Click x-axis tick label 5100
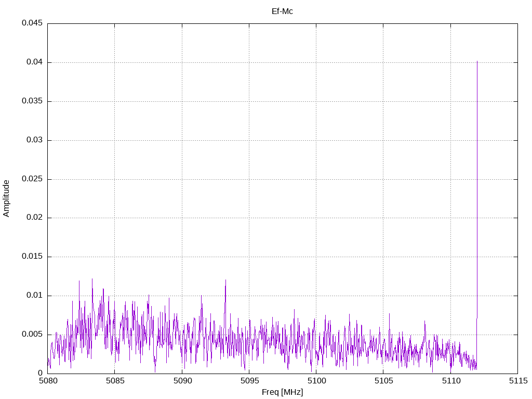Viewport: 532px width, 399px height. (x=316, y=381)
